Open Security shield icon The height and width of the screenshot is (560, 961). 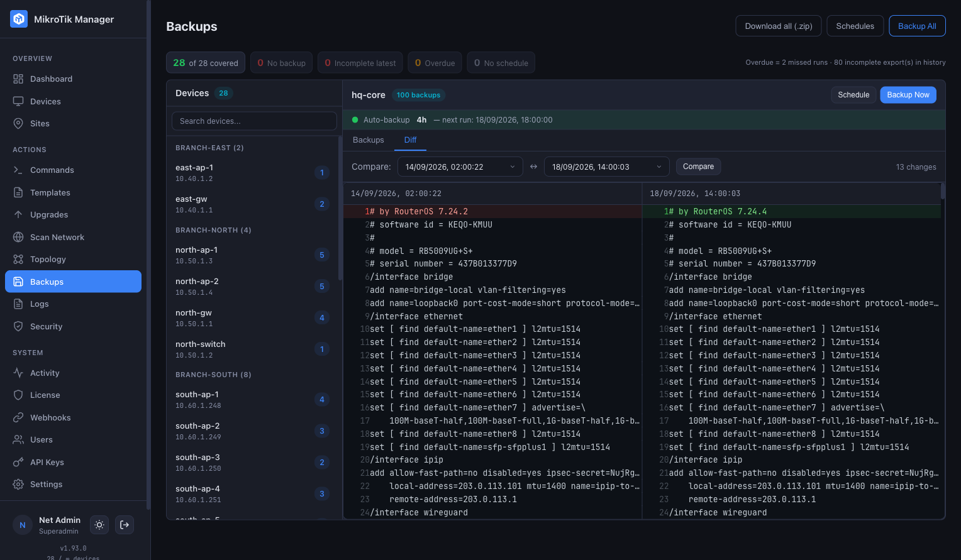pos(18,326)
